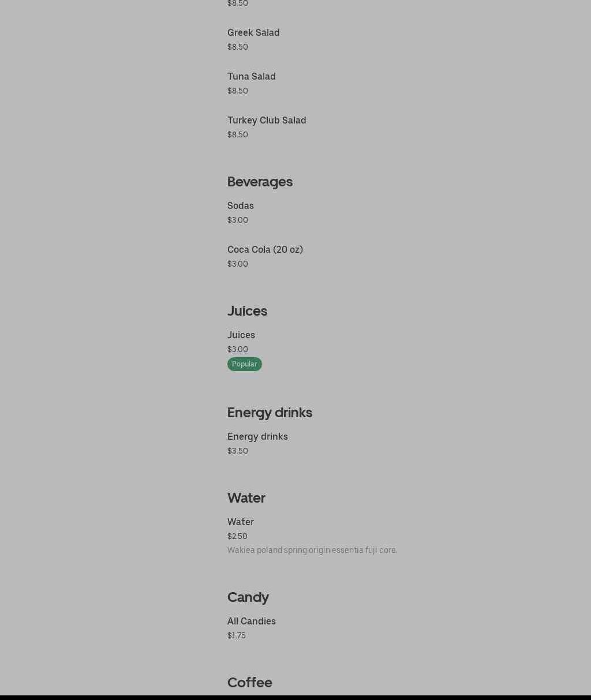Open the Juices item, not the heading
This screenshot has height=700, width=591.
241,335
